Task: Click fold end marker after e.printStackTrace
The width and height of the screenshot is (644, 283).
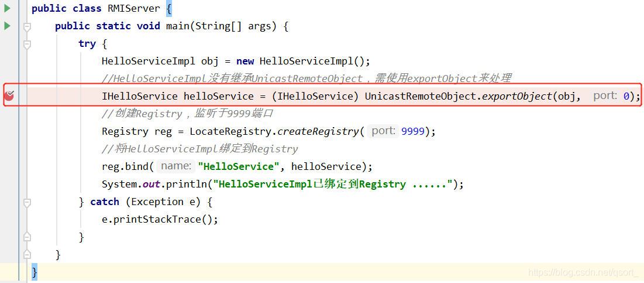Action: pos(27,237)
